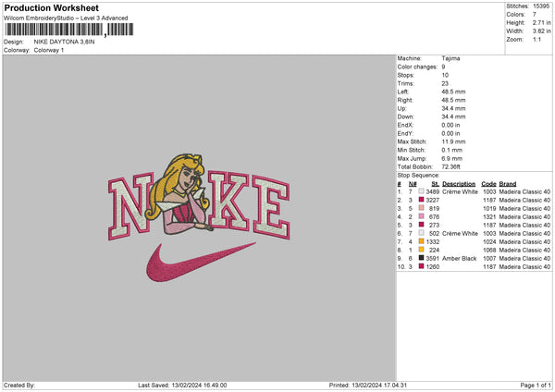Click thread code 1068
Screen dimensions: 555x392
coord(489,251)
